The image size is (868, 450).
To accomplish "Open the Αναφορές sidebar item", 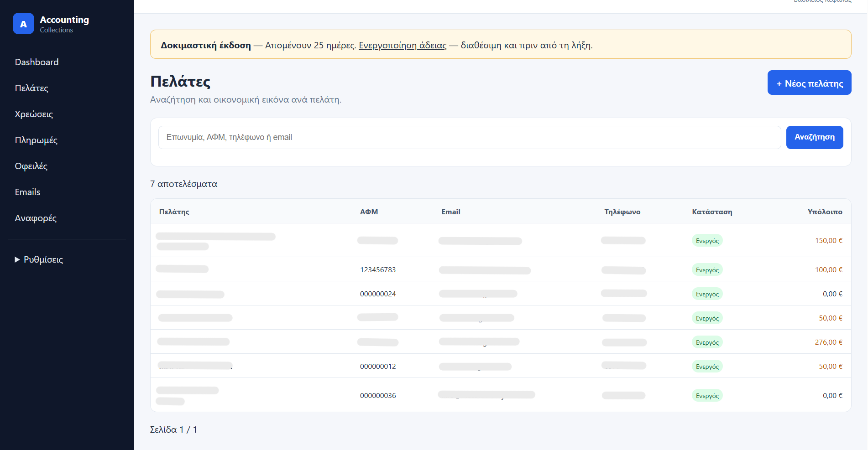I will coord(36,218).
